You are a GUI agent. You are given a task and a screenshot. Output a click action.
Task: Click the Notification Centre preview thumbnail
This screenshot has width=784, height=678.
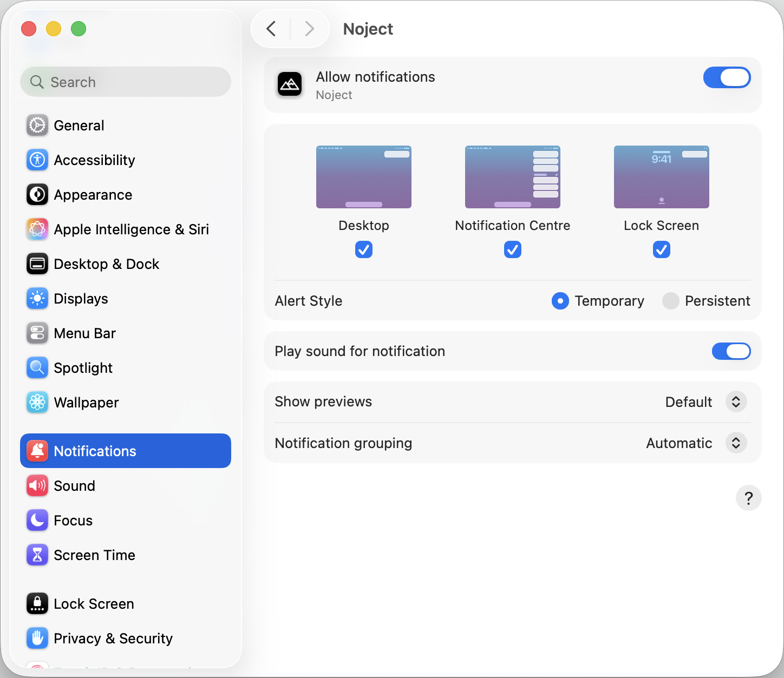click(513, 177)
